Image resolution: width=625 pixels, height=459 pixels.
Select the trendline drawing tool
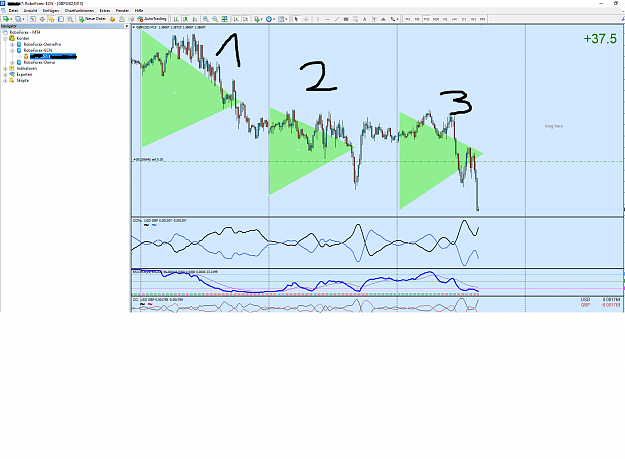[x=337, y=19]
